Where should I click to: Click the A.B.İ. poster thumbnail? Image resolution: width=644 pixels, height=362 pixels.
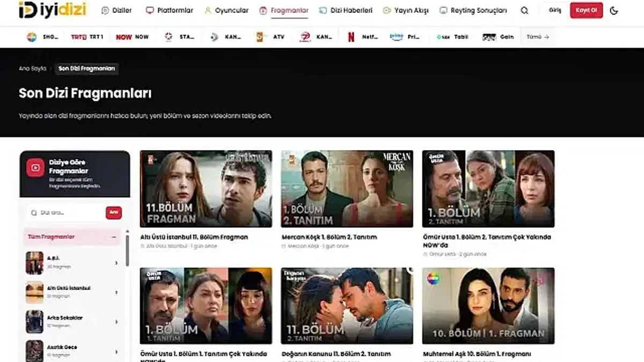[x=34, y=263]
